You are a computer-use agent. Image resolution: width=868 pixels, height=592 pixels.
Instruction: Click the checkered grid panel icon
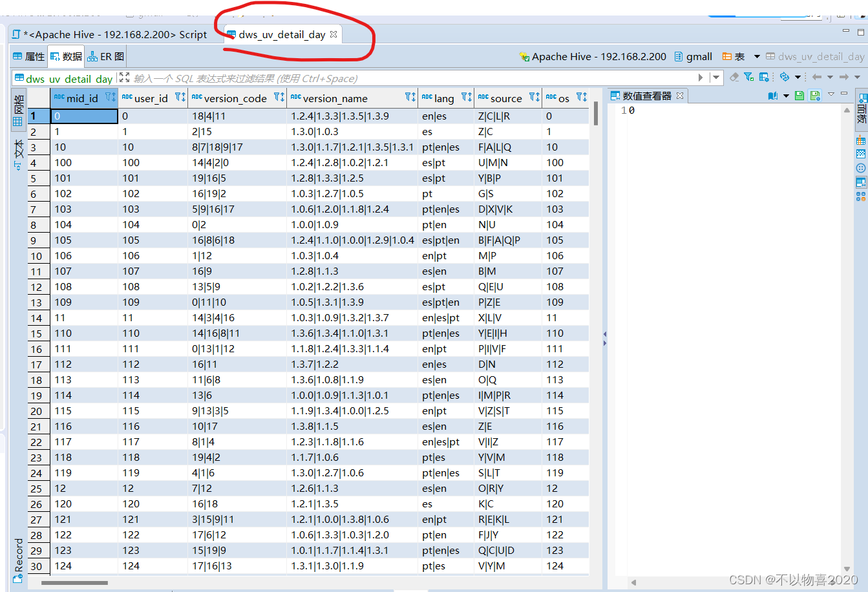tap(861, 154)
